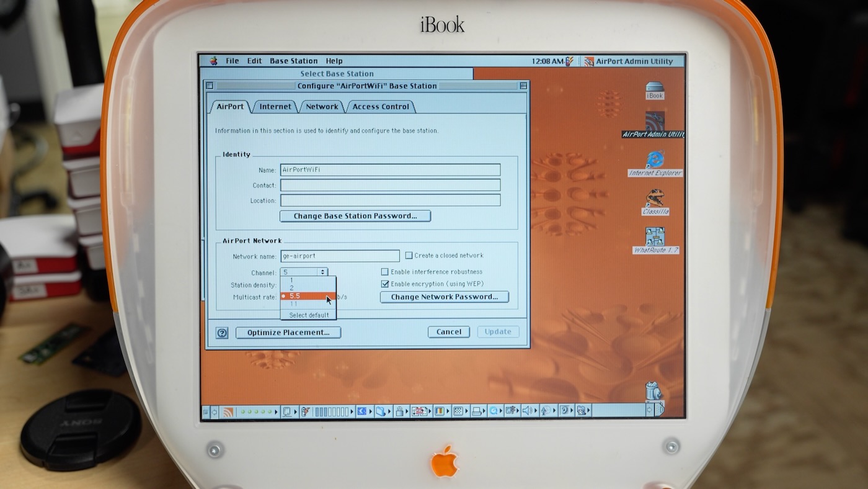Image resolution: width=868 pixels, height=489 pixels.
Task: Uncheck Enable encryption (using WEP)
Action: (384, 284)
